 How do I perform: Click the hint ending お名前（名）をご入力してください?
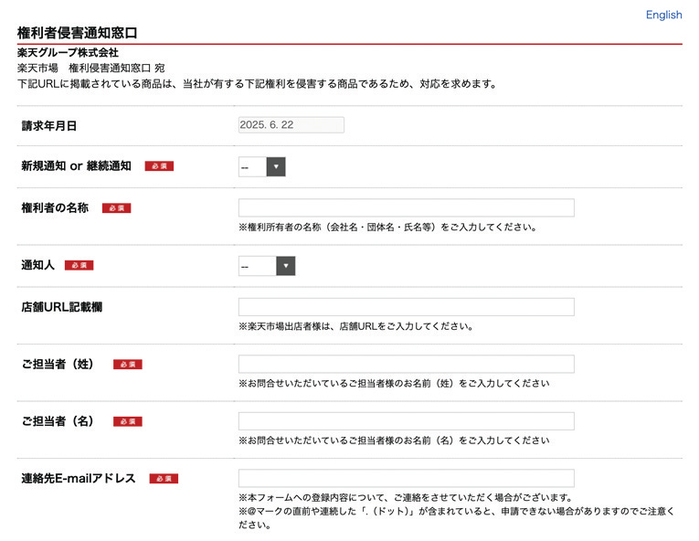coord(394,440)
